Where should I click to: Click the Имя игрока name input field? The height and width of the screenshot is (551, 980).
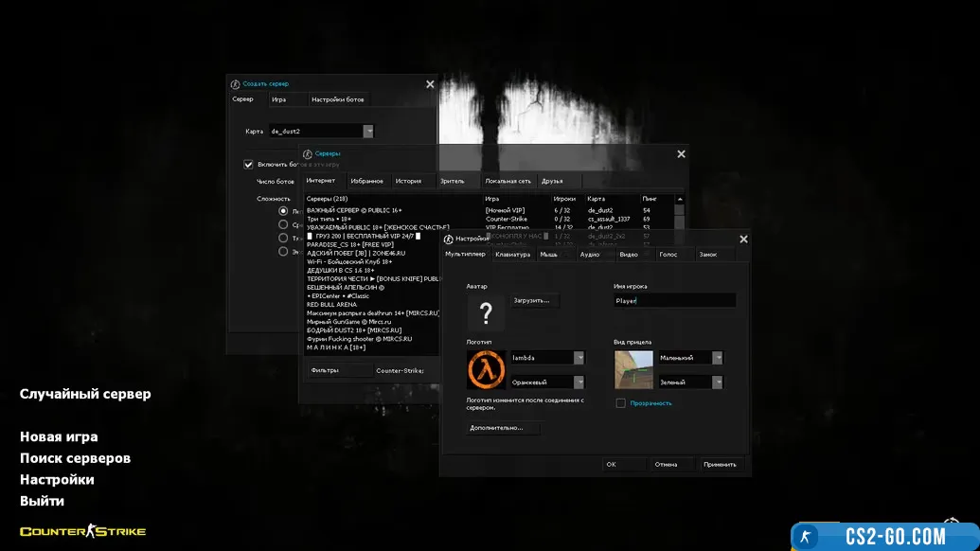pyautogui.click(x=674, y=300)
